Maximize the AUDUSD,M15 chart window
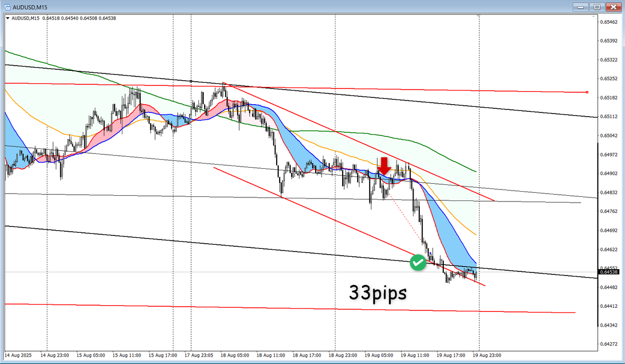 [x=597, y=7]
